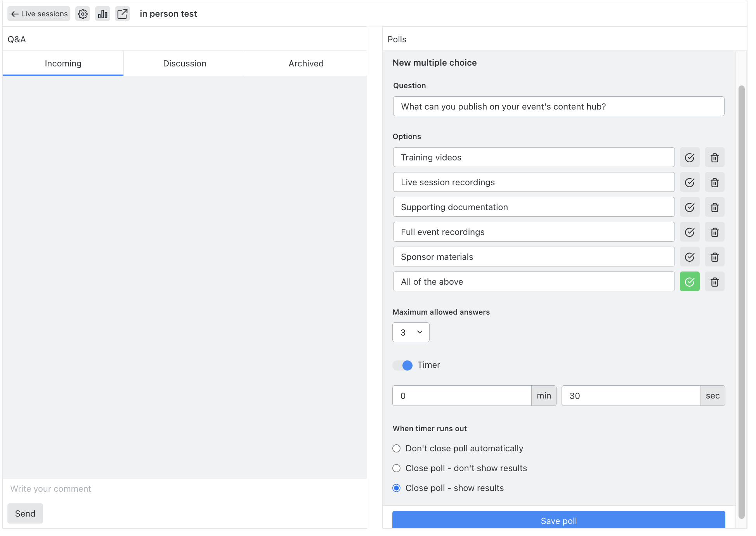Disable the poll Timer toggle
Image resolution: width=756 pixels, height=536 pixels.
point(402,365)
